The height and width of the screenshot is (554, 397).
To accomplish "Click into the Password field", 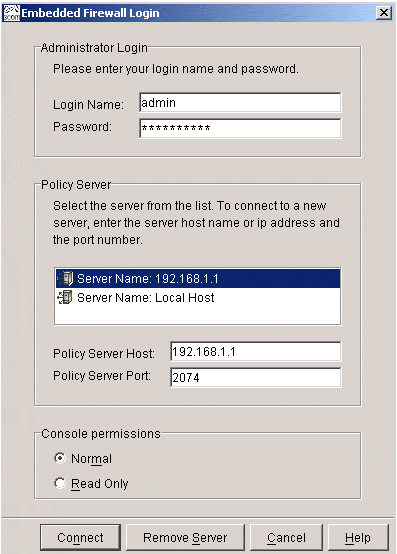I will pos(240,128).
